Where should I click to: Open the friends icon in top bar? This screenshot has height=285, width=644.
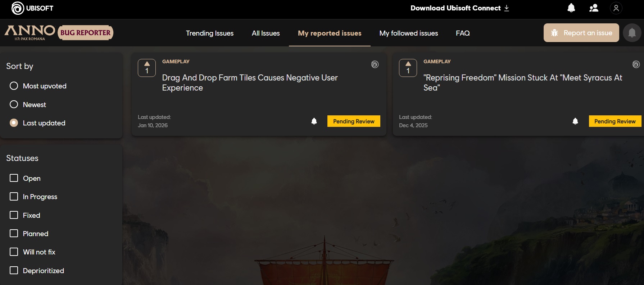594,8
